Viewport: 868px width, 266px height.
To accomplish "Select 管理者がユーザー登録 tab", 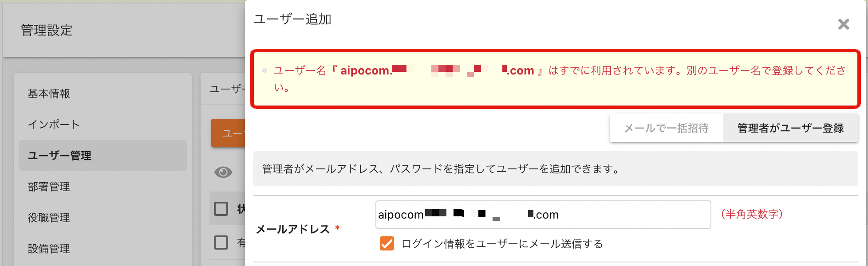I will click(x=790, y=128).
